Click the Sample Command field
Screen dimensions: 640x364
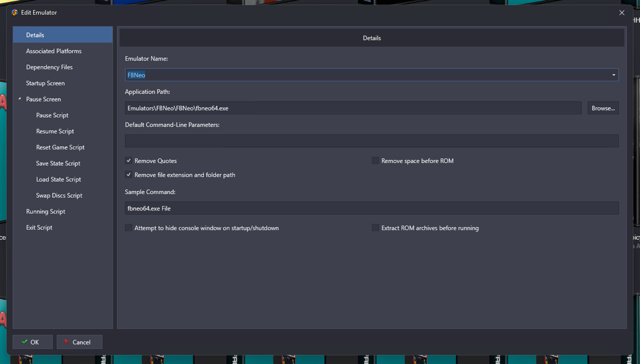point(372,208)
